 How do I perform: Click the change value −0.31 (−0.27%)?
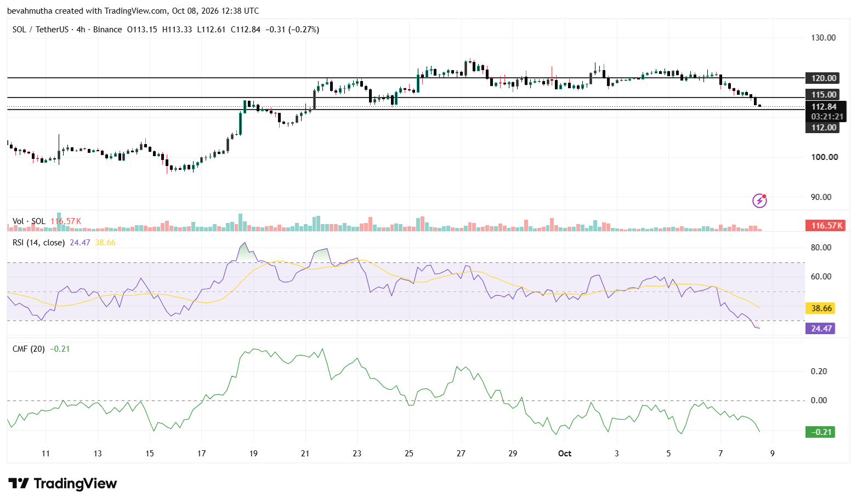[292, 30]
